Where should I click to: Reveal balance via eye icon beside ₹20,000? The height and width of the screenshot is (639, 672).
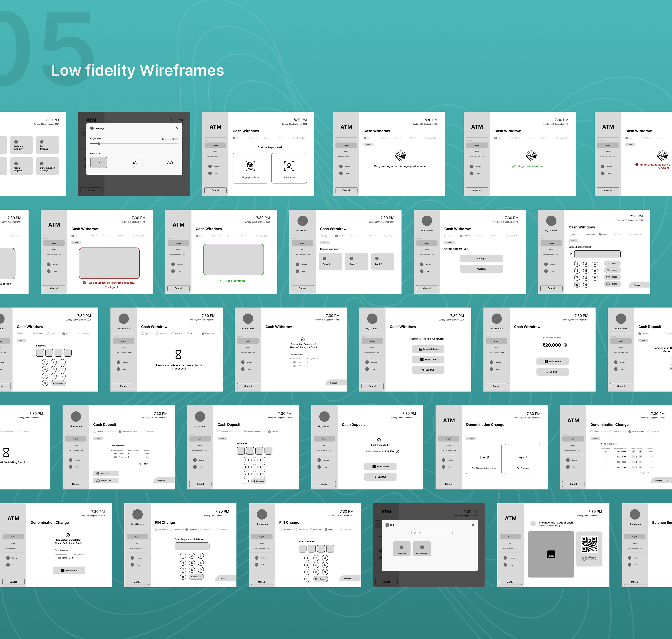pos(565,345)
